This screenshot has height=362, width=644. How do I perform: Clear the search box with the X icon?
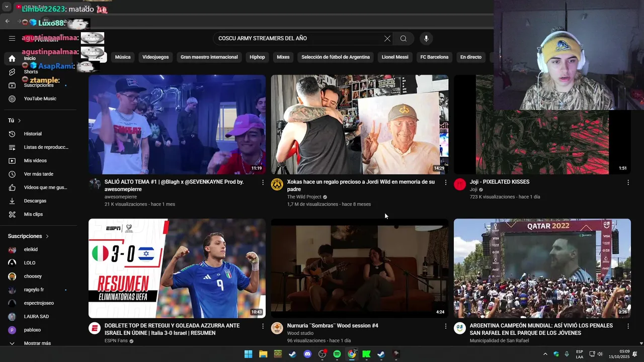point(387,38)
